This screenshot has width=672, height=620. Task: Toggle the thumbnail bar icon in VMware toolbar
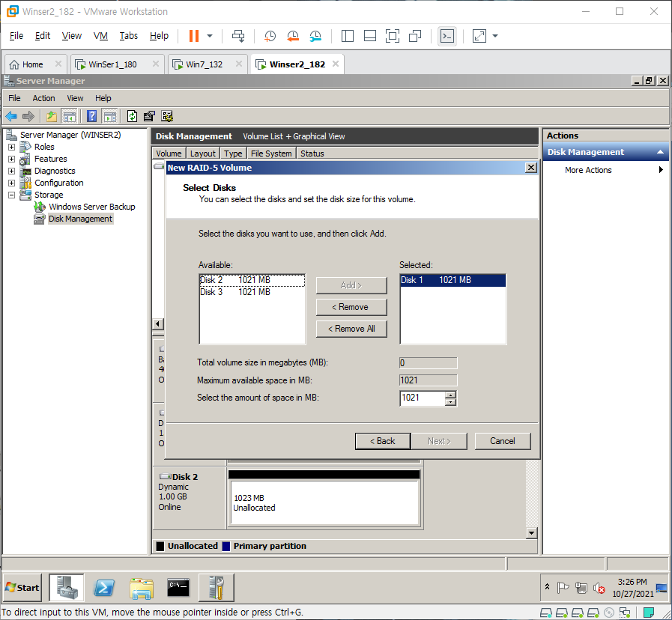[370, 36]
